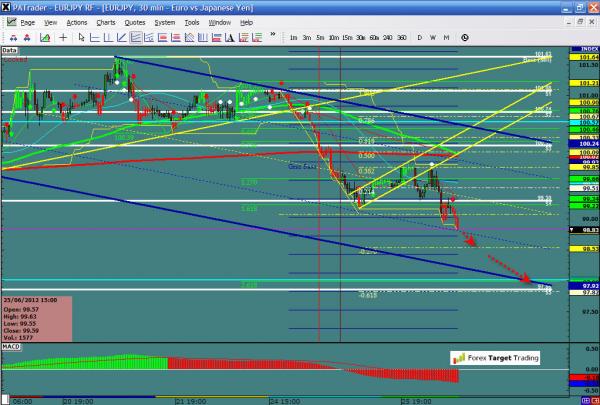
Task: Click the Weekly (W) timeframe button
Action: [x=432, y=37]
